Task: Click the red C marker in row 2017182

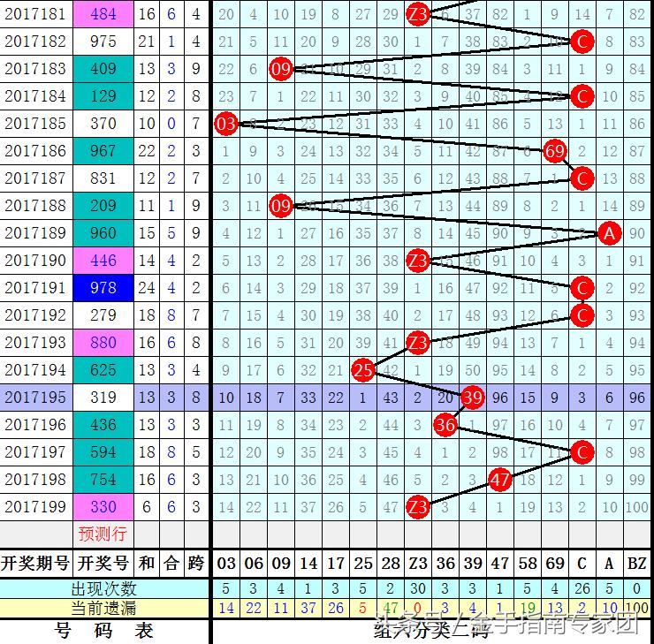Action: (582, 42)
